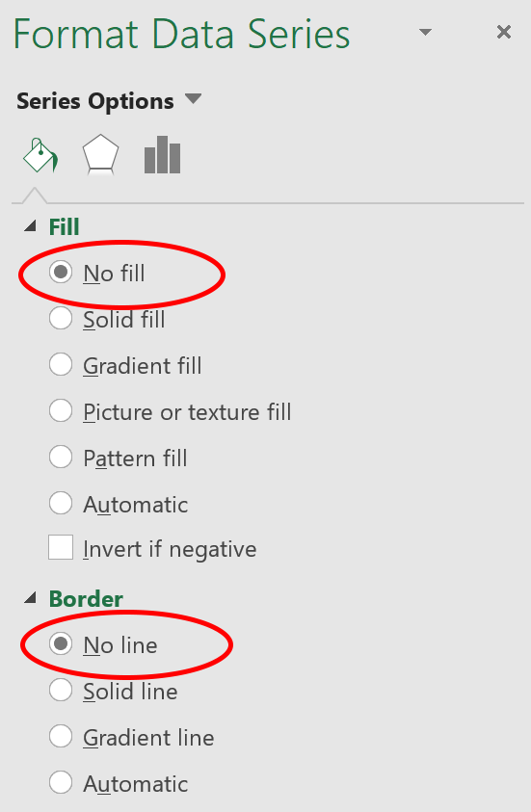The image size is (531, 812).
Task: Select the No line border option
Action: coord(61,644)
